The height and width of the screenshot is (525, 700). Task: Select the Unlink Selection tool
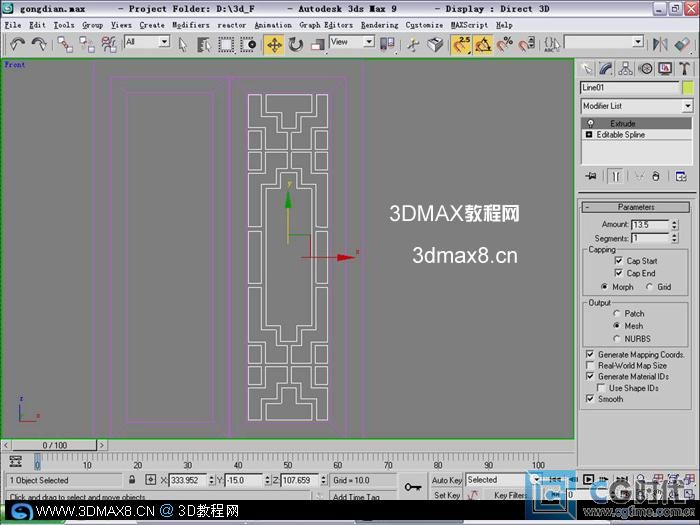pos(87,44)
